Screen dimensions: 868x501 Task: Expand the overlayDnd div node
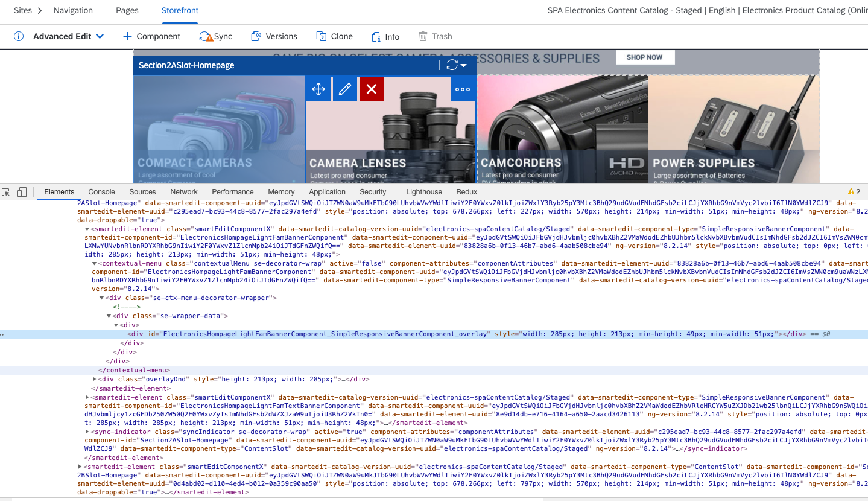click(x=94, y=380)
